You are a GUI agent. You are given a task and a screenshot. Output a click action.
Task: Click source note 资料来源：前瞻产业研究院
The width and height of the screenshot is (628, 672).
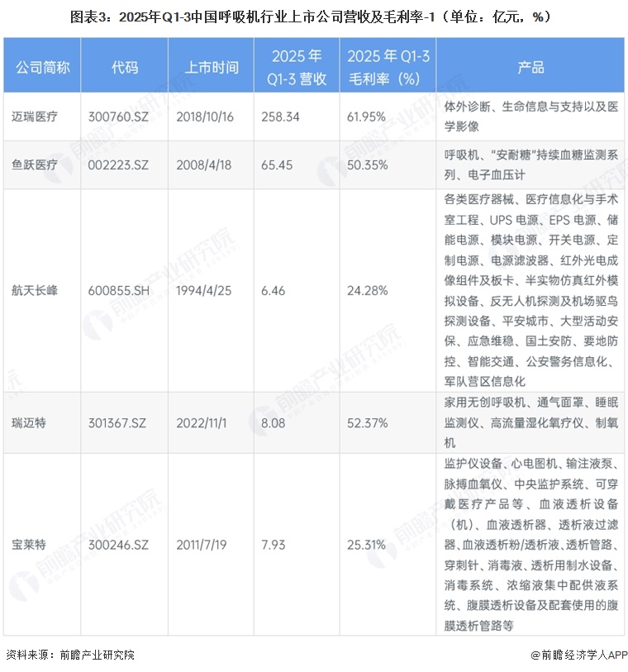[x=70, y=655]
